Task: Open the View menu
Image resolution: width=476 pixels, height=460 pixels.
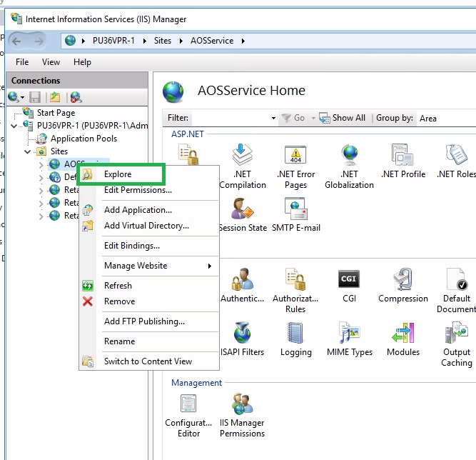Action: point(51,62)
